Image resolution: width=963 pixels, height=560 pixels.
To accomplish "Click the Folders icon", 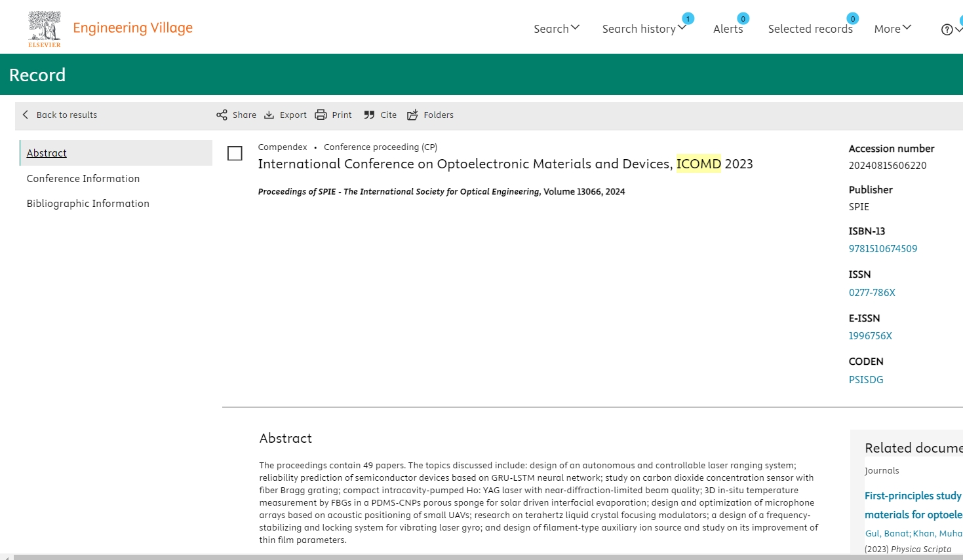I will tap(412, 115).
